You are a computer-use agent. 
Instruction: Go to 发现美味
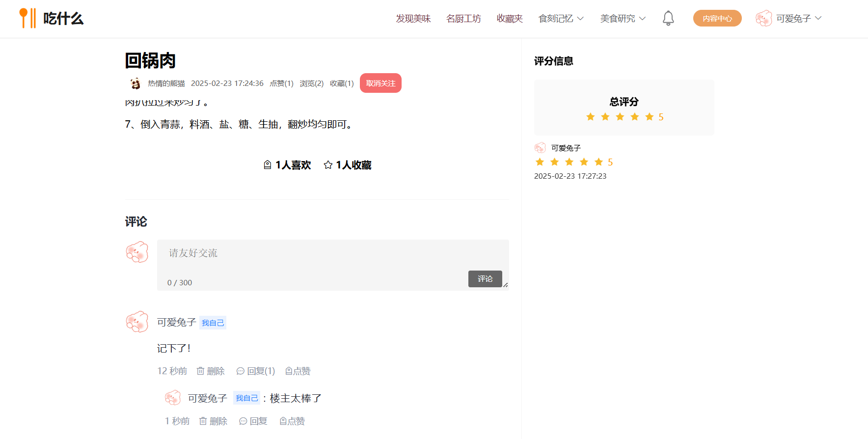point(413,19)
